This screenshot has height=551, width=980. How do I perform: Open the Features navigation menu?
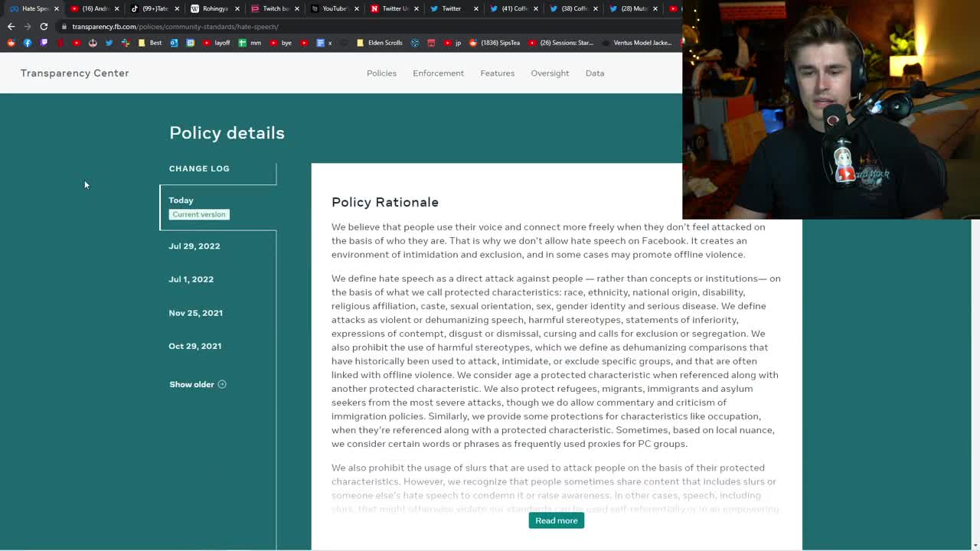point(497,73)
